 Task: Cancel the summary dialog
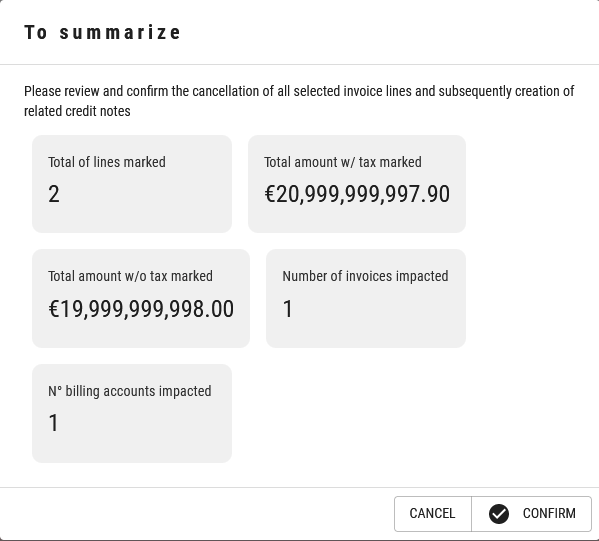[x=432, y=513]
